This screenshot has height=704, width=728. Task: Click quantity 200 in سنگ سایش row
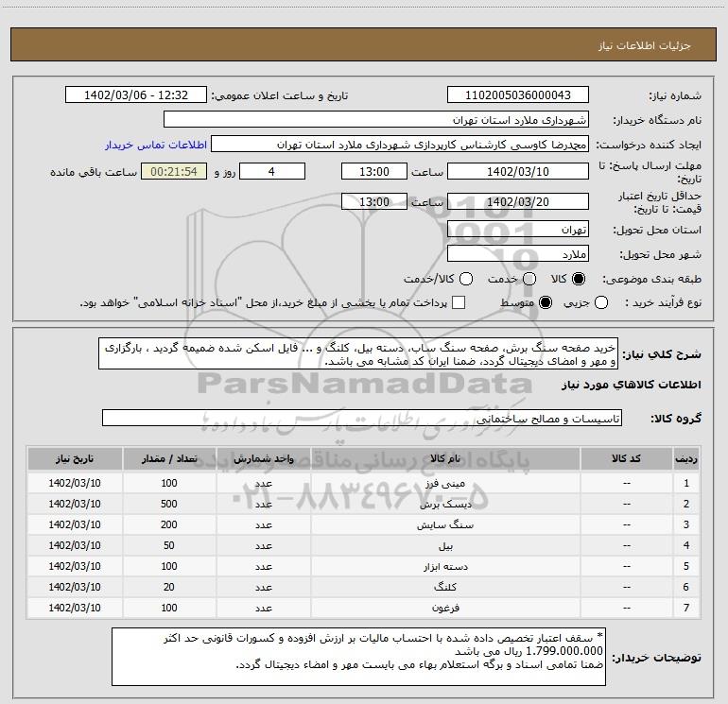pyautogui.click(x=169, y=524)
